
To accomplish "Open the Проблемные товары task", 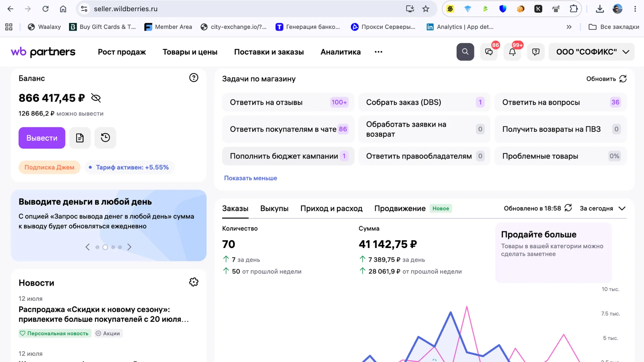I will pyautogui.click(x=560, y=156).
